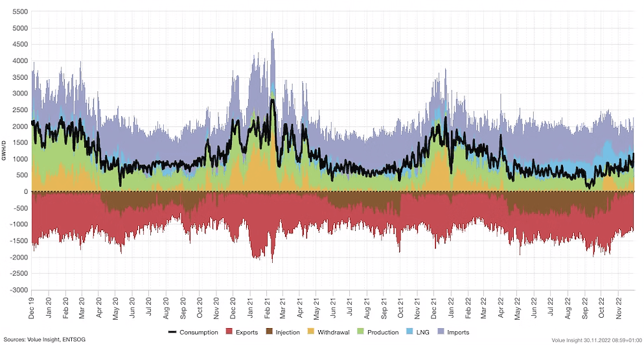Click the Sources: Volue Insight, ENTSOG text
The image size is (644, 345).
43,339
